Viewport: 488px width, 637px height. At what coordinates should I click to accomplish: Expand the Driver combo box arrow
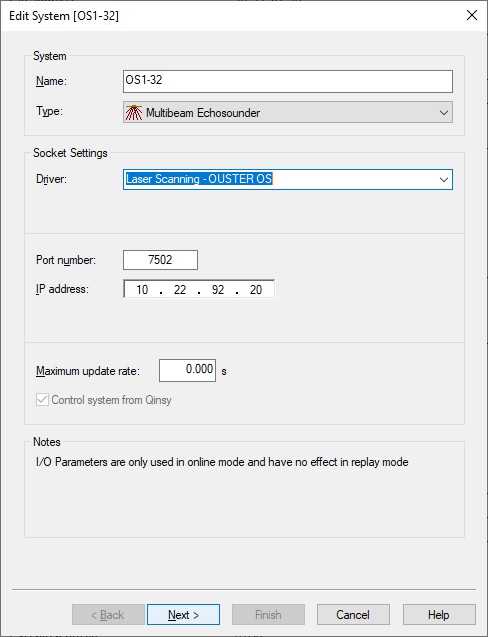[x=443, y=179]
